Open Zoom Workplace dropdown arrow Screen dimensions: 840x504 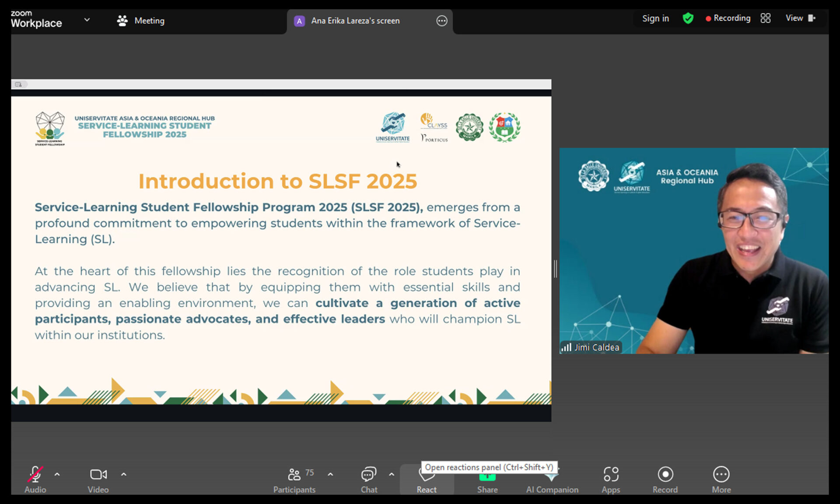87,20
